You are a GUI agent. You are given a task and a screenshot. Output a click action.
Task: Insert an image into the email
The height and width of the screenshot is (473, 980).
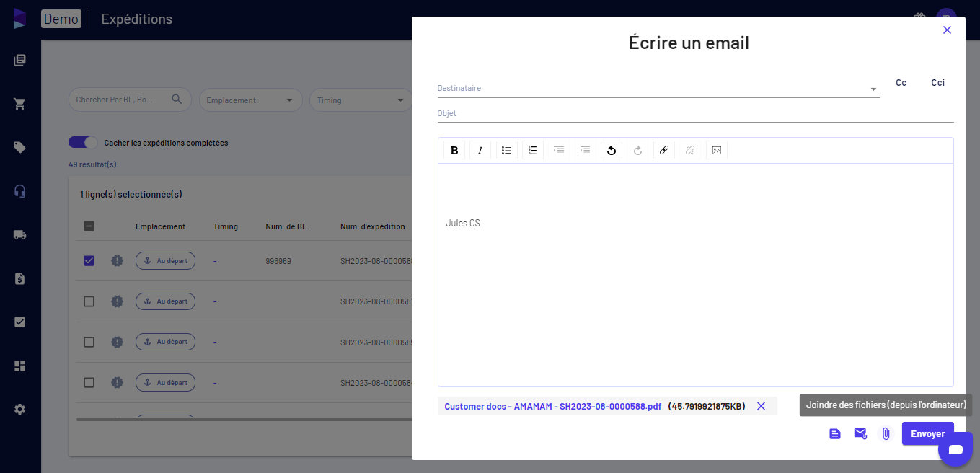pyautogui.click(x=717, y=151)
